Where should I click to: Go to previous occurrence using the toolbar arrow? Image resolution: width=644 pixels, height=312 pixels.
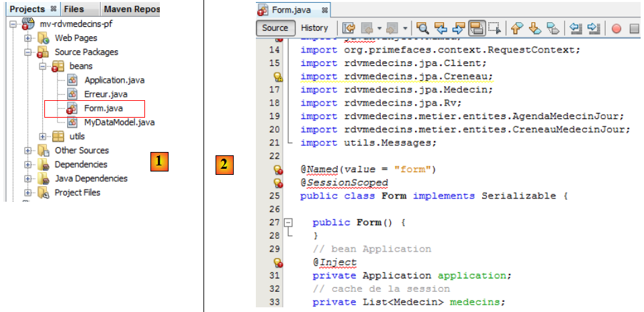point(441,28)
